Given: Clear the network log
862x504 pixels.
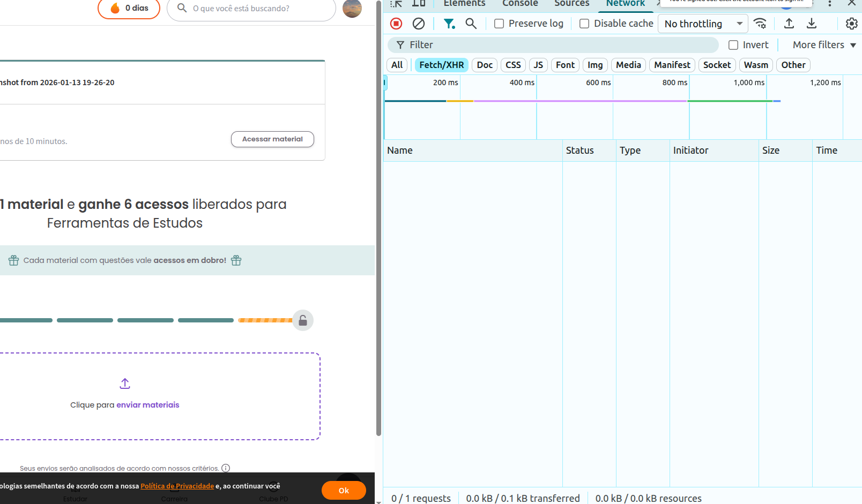Looking at the screenshot, I should (419, 24).
